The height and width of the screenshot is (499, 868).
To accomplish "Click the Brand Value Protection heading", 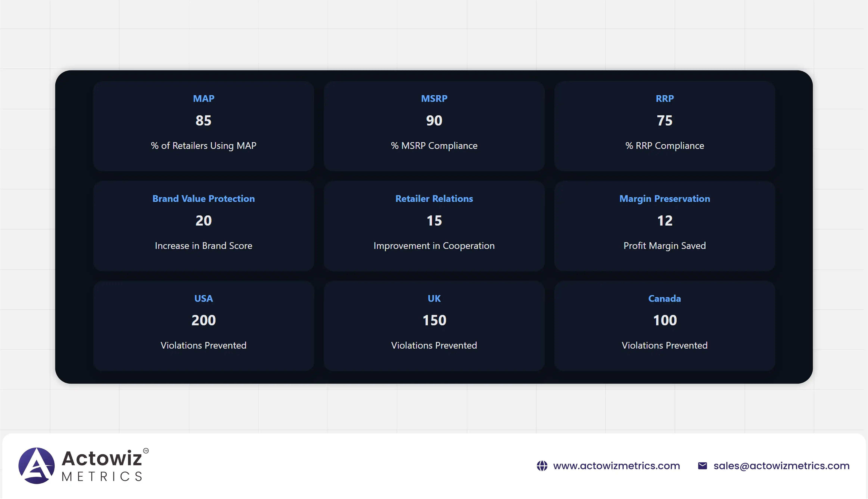I will click(203, 199).
